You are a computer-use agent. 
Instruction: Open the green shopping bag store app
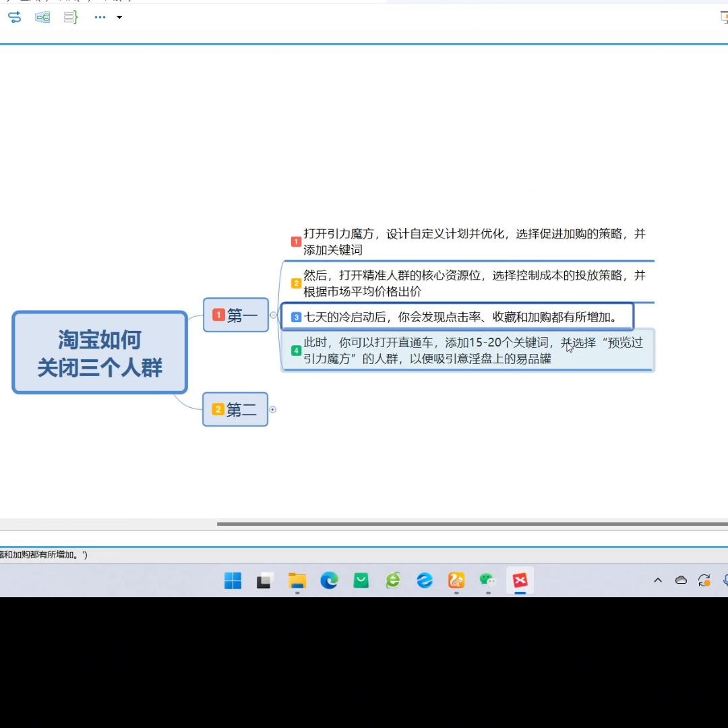click(361, 580)
